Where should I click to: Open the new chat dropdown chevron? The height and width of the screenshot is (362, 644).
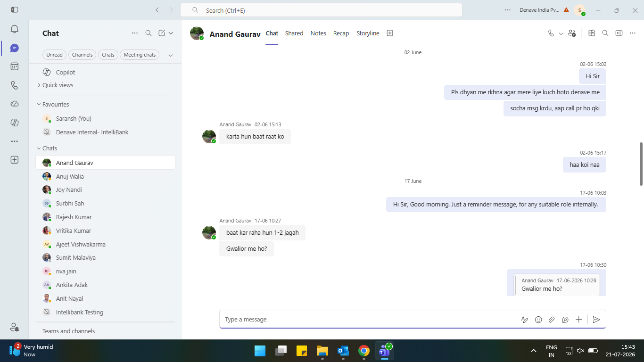coord(171,33)
